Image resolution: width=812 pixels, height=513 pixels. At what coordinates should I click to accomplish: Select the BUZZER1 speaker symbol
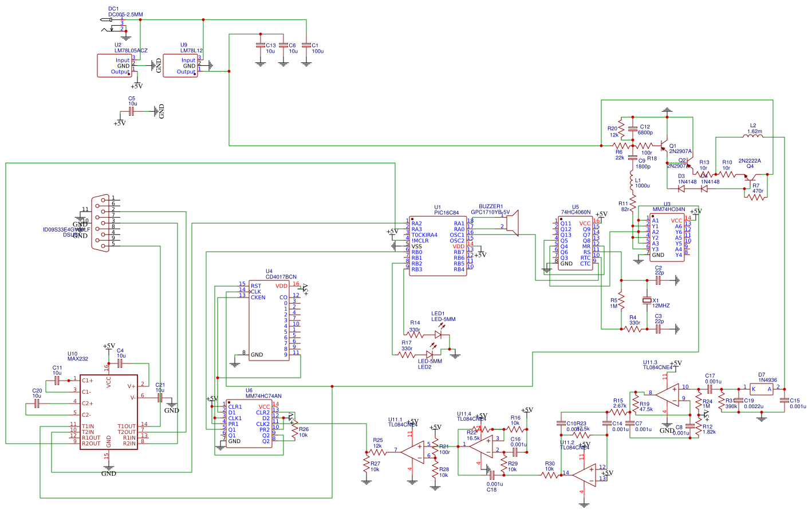[x=512, y=223]
